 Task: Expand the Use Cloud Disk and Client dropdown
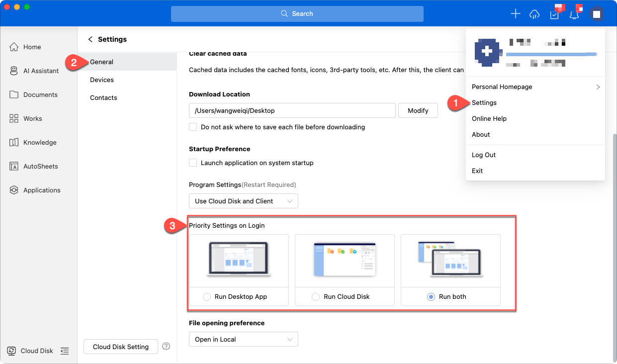tap(243, 201)
